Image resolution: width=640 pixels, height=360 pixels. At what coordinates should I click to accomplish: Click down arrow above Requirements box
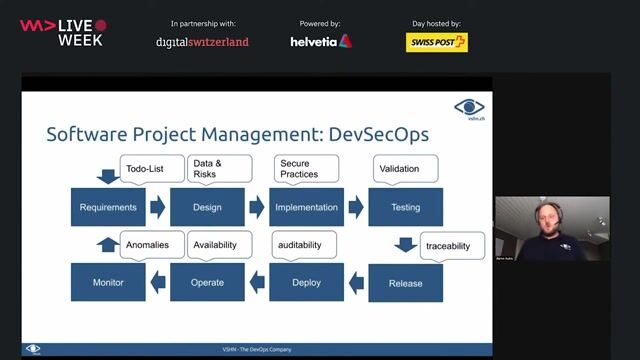pyautogui.click(x=108, y=177)
